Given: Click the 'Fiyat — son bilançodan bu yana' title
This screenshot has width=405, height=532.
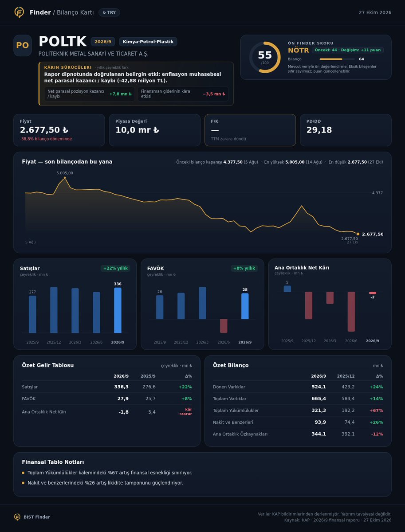Looking at the screenshot, I should pyautogui.click(x=67, y=162).
